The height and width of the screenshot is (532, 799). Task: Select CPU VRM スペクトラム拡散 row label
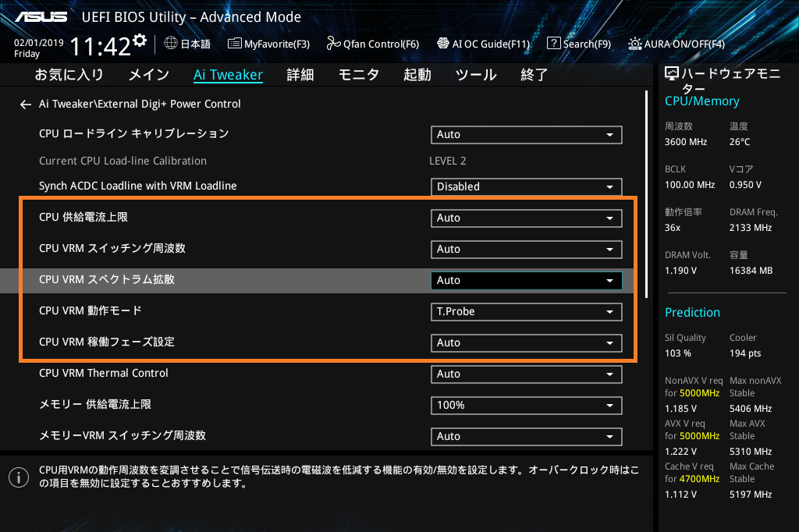click(106, 280)
